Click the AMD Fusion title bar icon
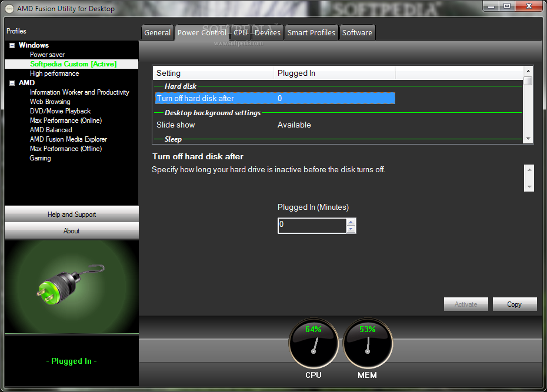 click(9, 9)
